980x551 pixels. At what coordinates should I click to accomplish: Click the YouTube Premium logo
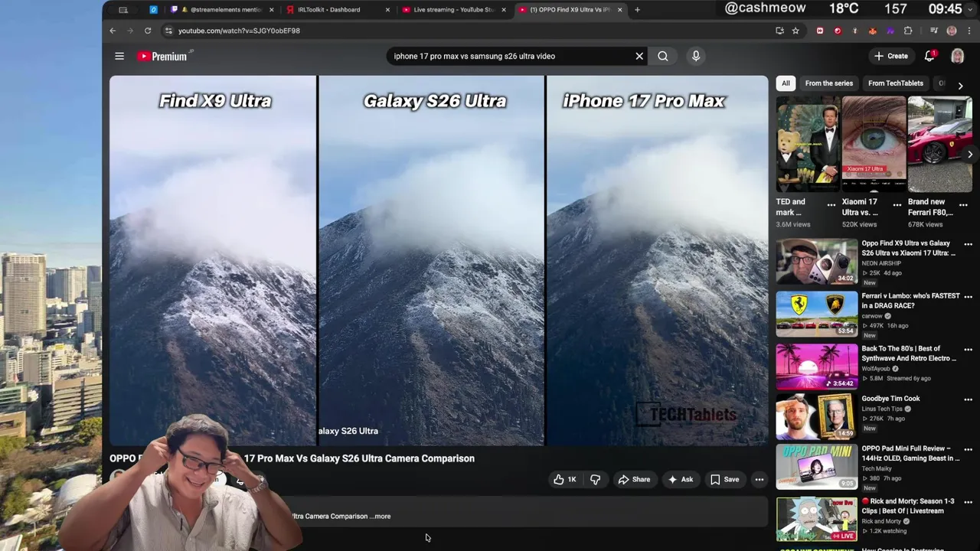162,56
